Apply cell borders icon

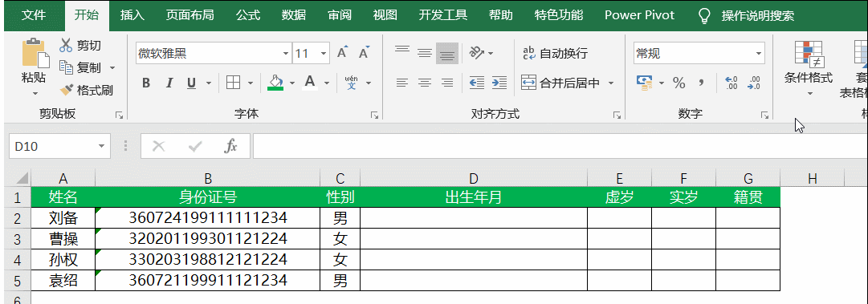click(x=233, y=83)
